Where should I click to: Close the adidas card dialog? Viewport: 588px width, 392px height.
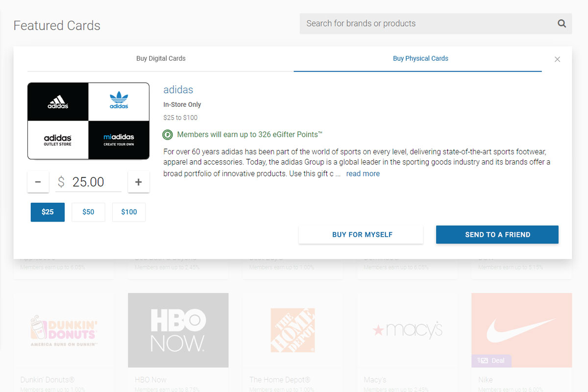[557, 59]
